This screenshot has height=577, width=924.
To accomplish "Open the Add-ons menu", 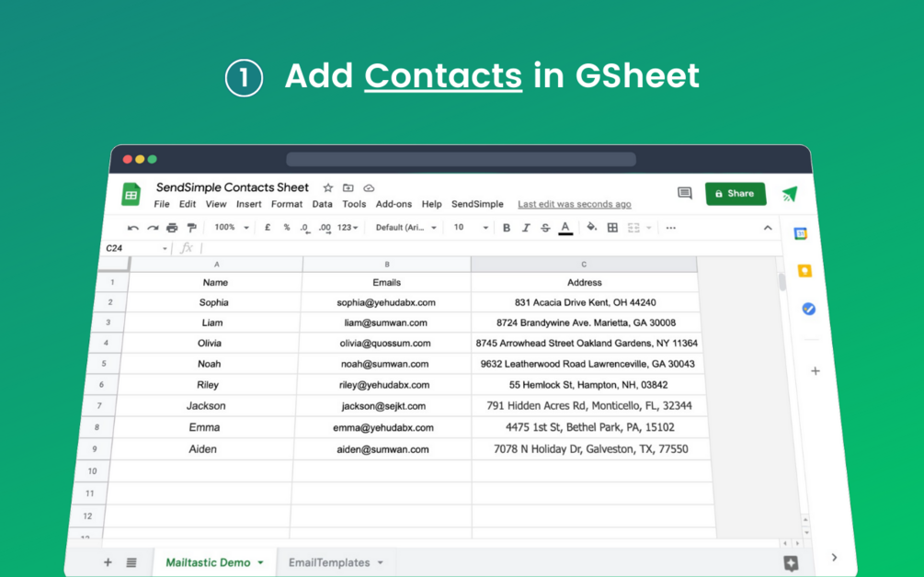I will [x=394, y=204].
